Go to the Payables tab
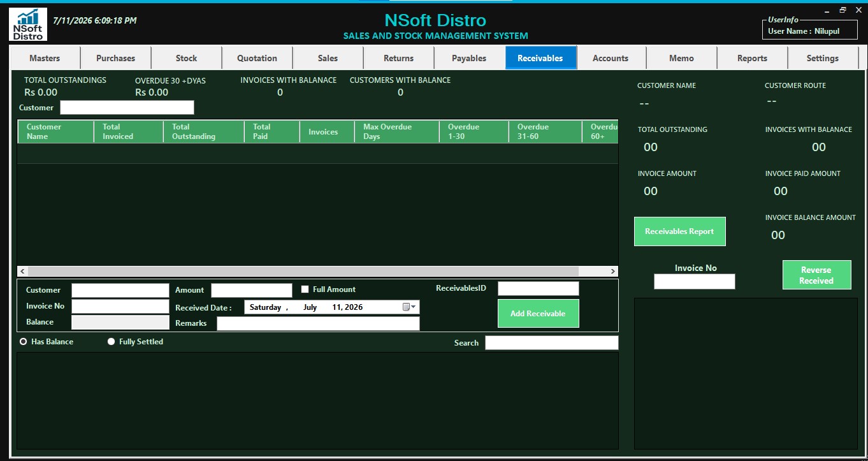 point(469,58)
